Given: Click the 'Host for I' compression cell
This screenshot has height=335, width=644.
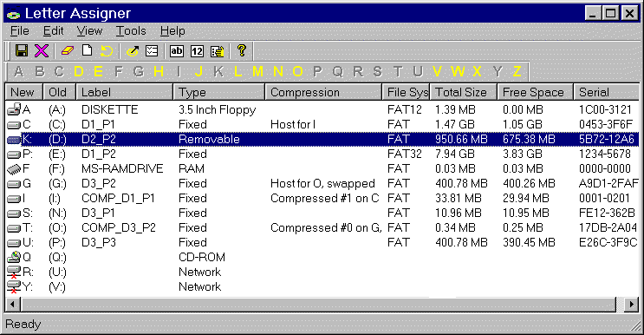Looking at the screenshot, I should click(293, 125).
